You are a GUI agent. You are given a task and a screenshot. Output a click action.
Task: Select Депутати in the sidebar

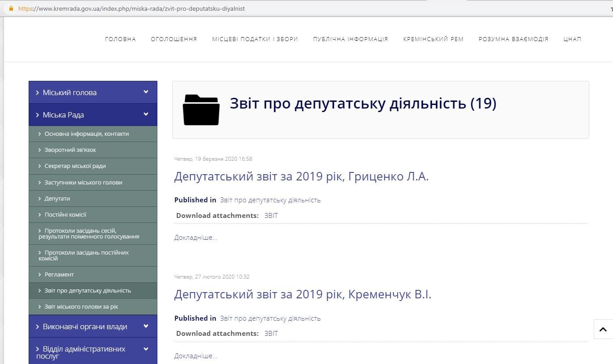(57, 199)
